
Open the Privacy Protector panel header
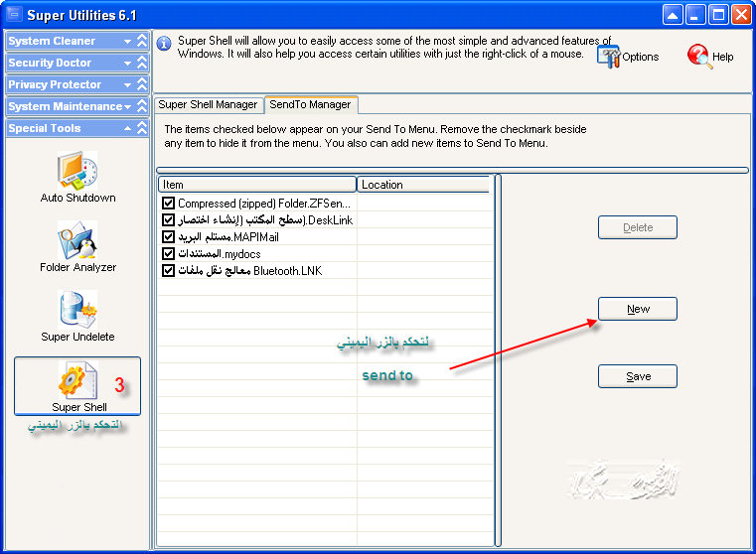tap(77, 84)
